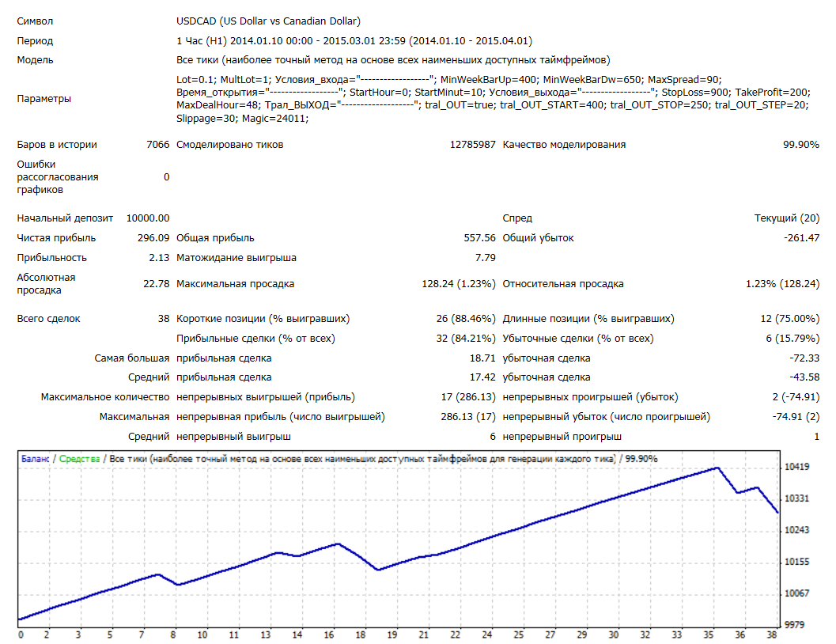Image resolution: width=836 pixels, height=644 pixels.
Task: Click the label Ошибки рассогласования графиков
Action: (58, 177)
